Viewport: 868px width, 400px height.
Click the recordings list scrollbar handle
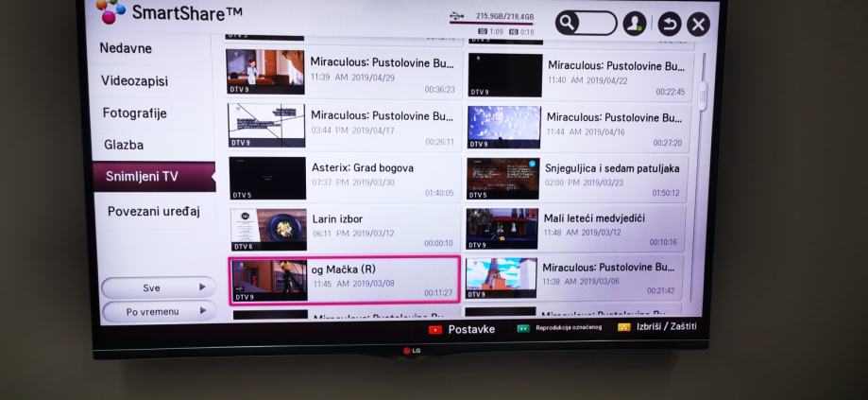coord(703,96)
